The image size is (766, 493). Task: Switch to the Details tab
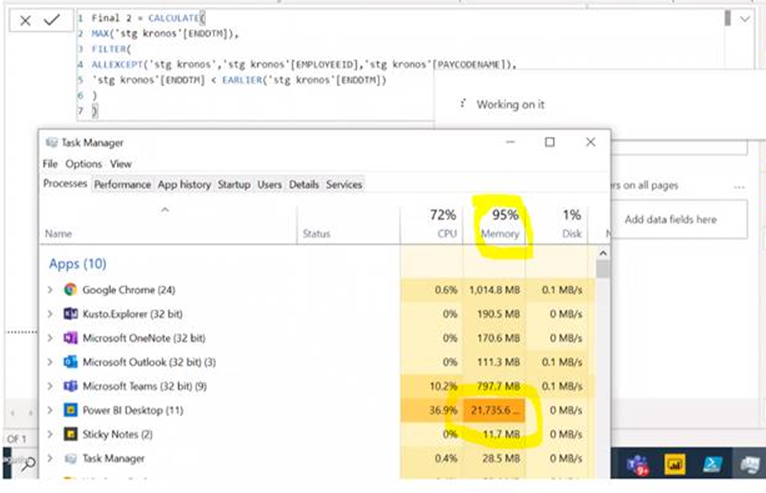[x=304, y=185]
